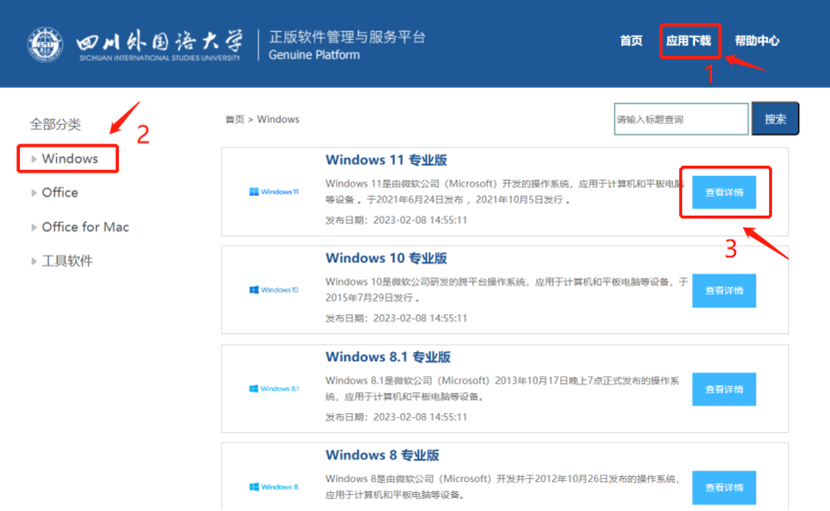View details for Windows 8.1 专业版
830x511 pixels.
(724, 389)
